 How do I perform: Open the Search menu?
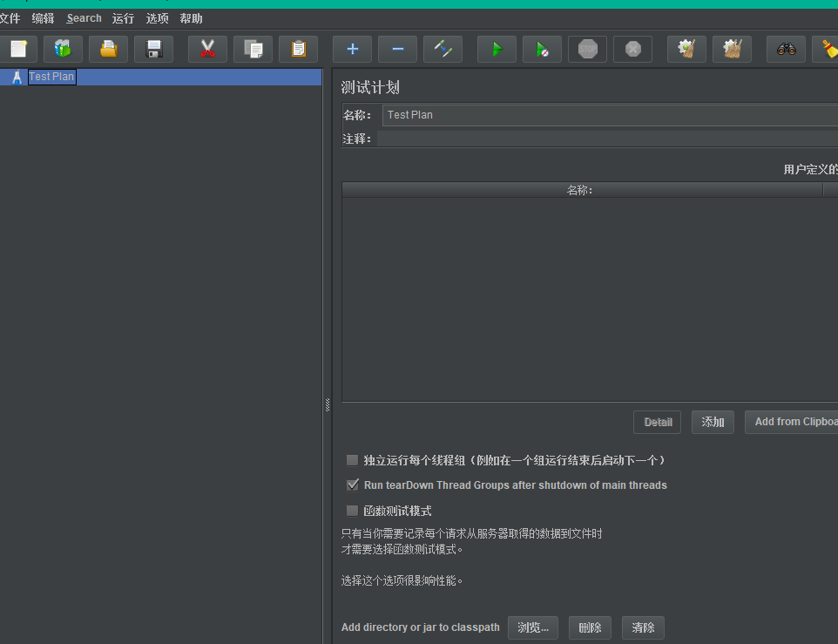[x=84, y=18]
